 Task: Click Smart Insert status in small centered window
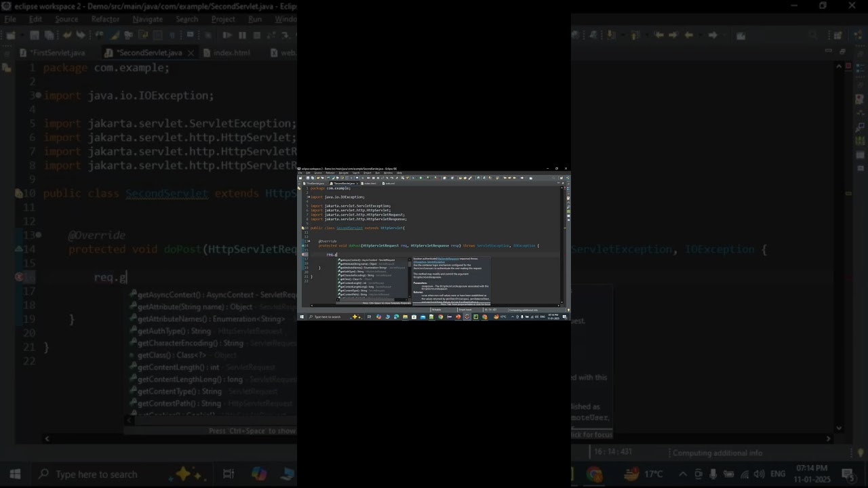[465, 310]
